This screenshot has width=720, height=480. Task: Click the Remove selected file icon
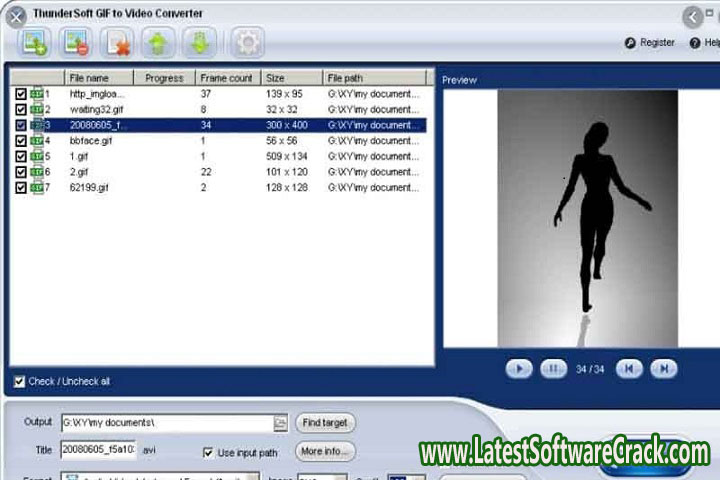75,42
